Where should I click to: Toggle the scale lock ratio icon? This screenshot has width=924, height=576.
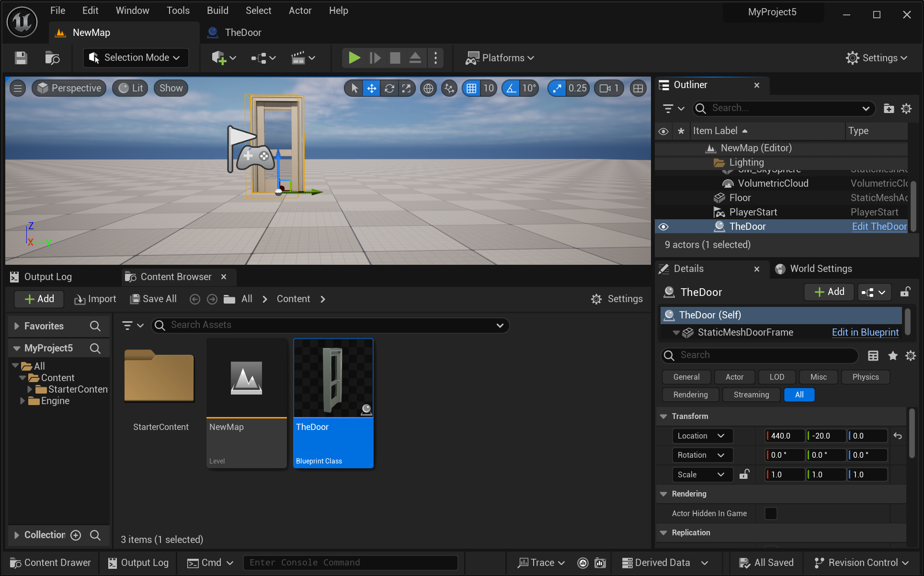(744, 474)
